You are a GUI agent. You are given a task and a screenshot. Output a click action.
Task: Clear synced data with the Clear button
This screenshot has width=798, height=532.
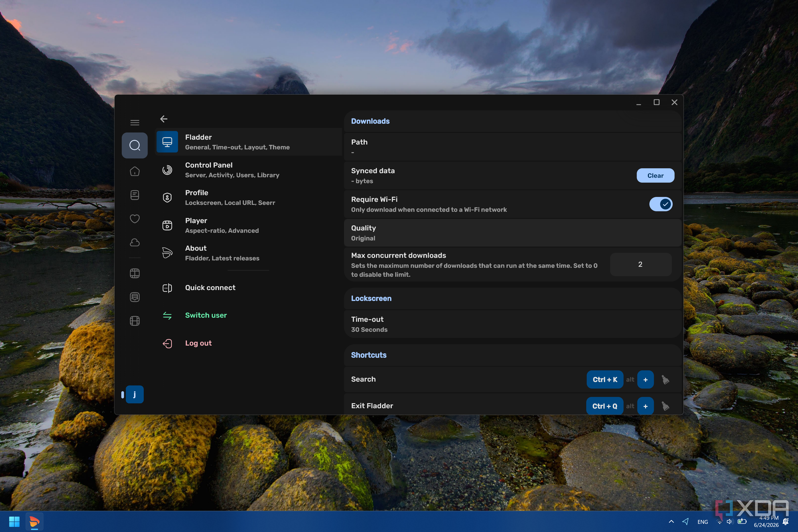[x=655, y=176]
